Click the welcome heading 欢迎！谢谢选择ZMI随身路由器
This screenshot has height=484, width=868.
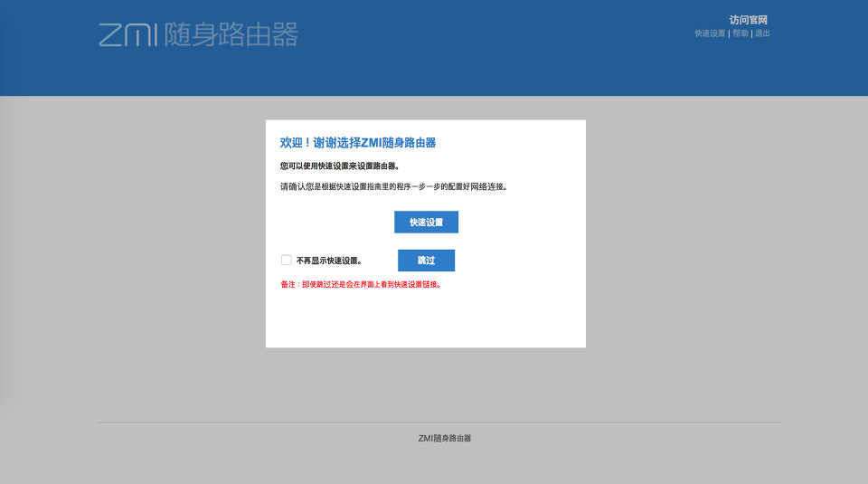tap(358, 143)
